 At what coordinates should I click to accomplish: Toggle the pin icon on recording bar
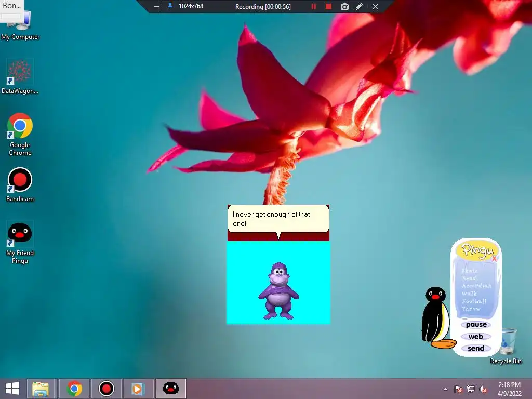pyautogui.click(x=170, y=6)
